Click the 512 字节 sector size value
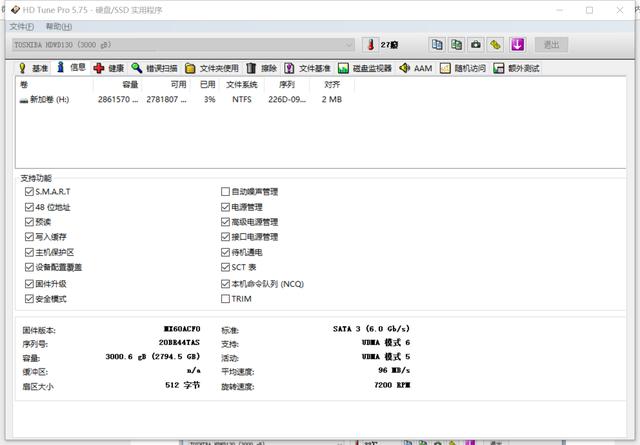 tap(183, 385)
